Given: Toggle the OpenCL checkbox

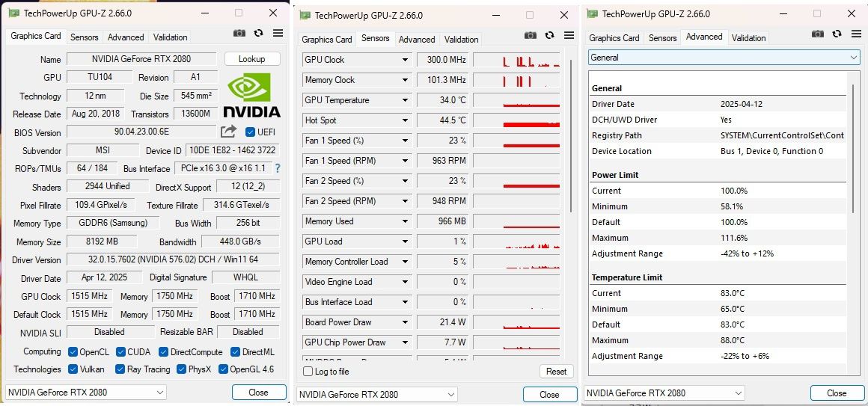Looking at the screenshot, I should click(73, 352).
